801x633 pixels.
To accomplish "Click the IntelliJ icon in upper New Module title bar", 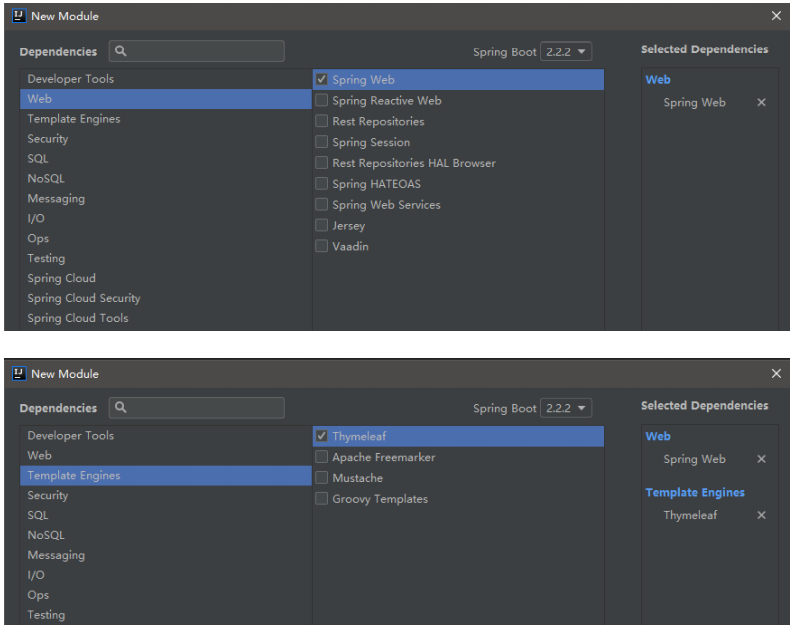I will 19,16.
